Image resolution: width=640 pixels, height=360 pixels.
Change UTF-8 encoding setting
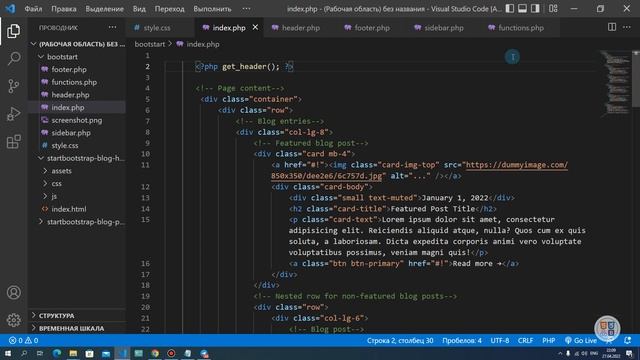click(500, 340)
